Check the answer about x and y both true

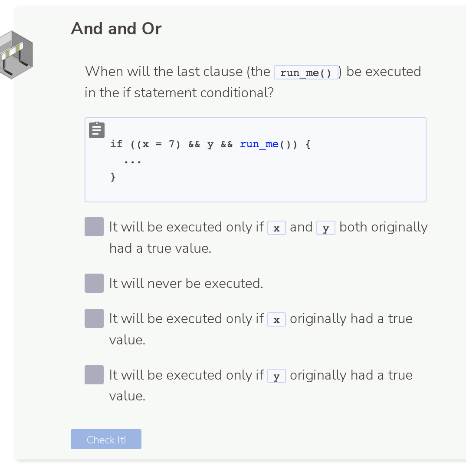coord(94,226)
